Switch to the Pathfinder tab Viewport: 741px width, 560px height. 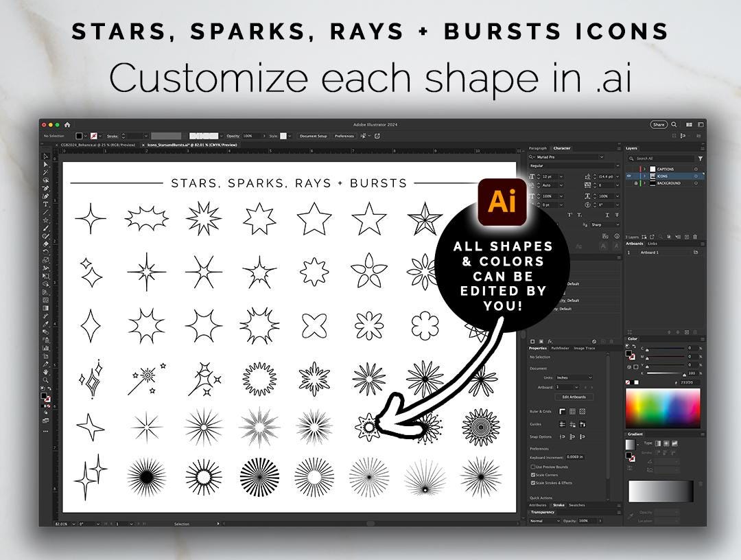[560, 347]
